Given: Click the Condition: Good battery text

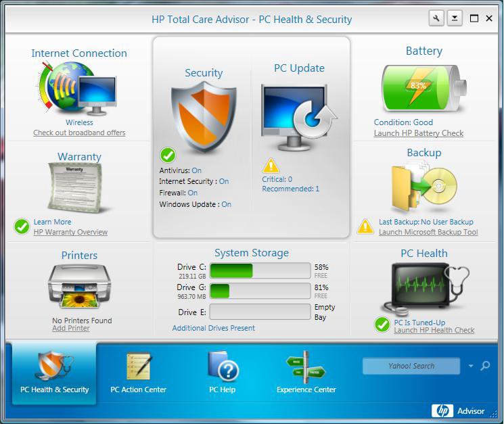Looking at the screenshot, I should click(403, 122).
